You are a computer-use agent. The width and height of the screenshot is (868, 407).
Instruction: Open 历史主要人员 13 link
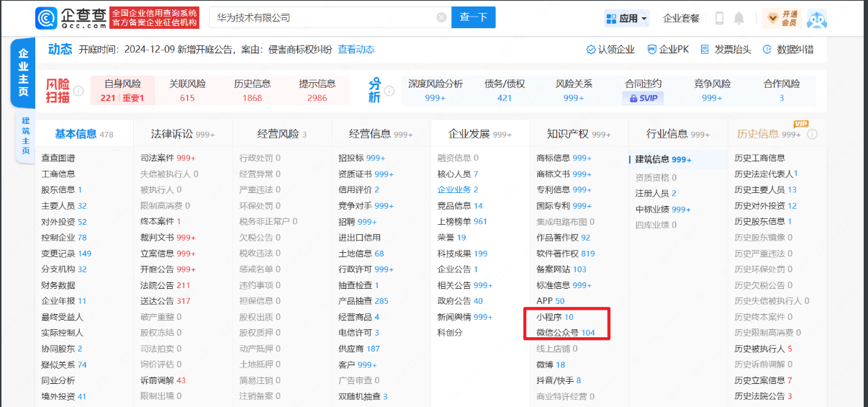[x=765, y=189]
